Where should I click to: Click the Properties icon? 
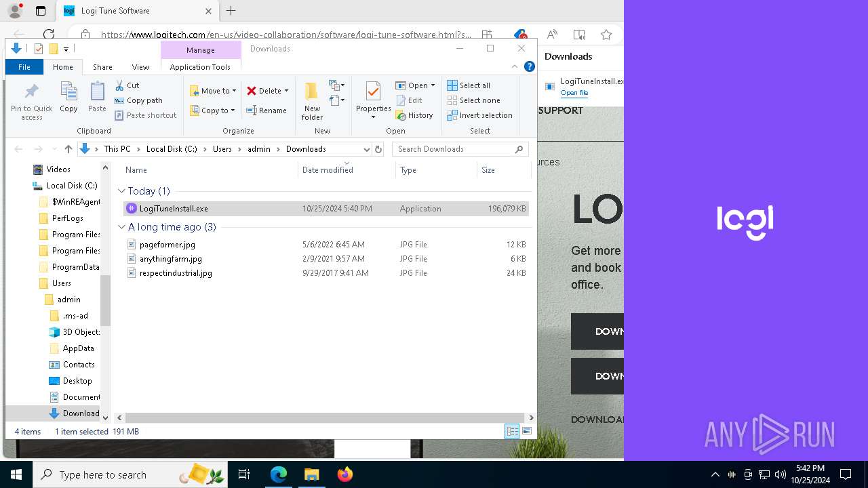click(x=372, y=91)
